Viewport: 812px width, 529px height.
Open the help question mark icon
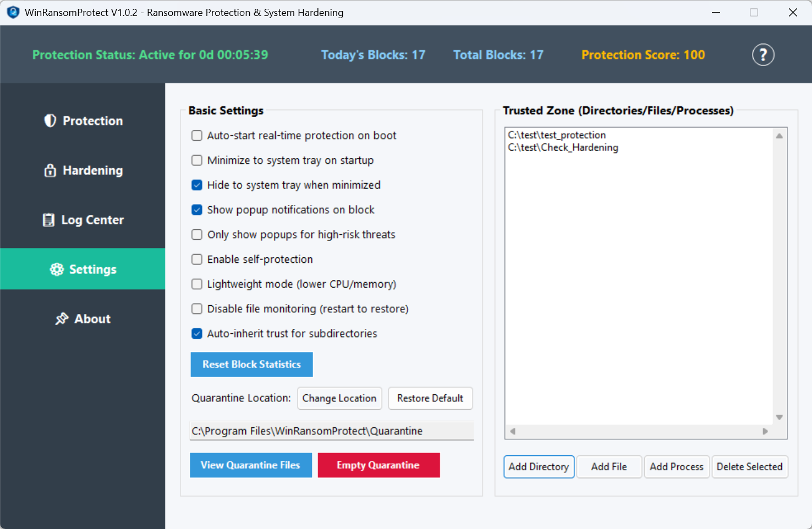click(763, 54)
